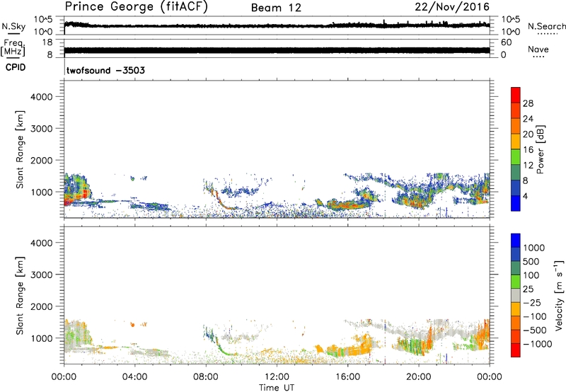Click the "20:00" time tick label

click(x=419, y=377)
